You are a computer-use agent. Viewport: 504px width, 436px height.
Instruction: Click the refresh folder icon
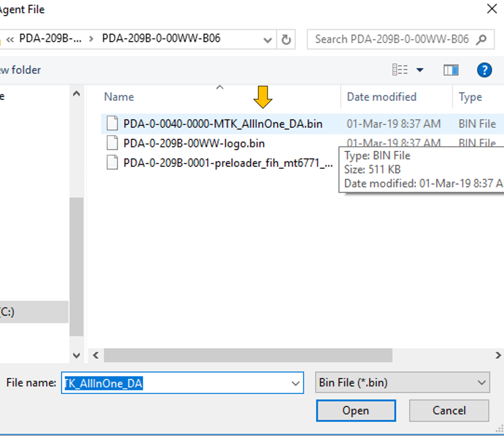point(286,39)
